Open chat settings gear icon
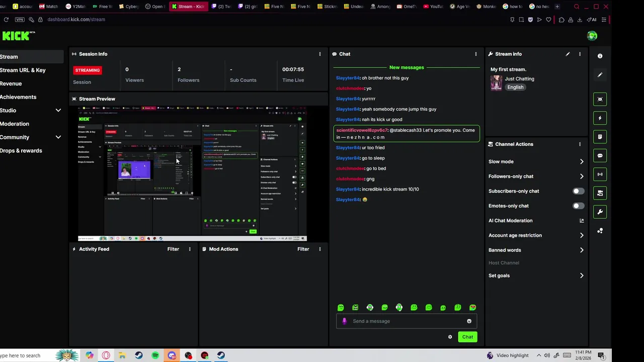644x362 pixels. click(450, 337)
